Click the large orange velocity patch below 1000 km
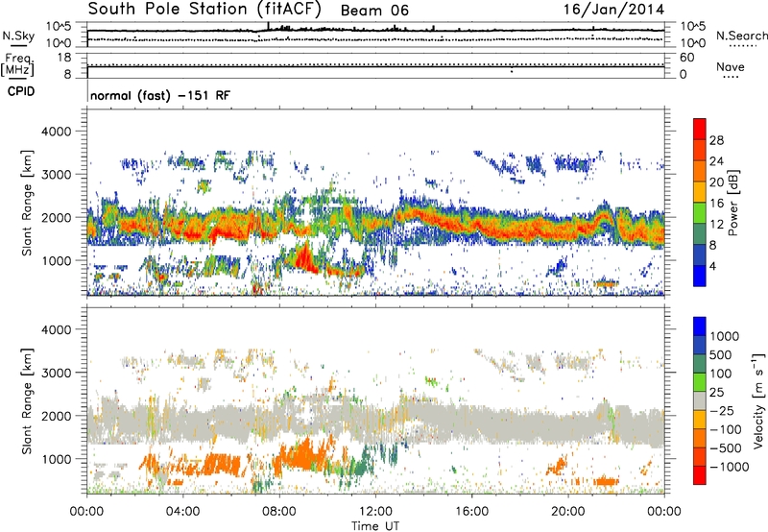This screenshot has width=768, height=532. click(301, 455)
